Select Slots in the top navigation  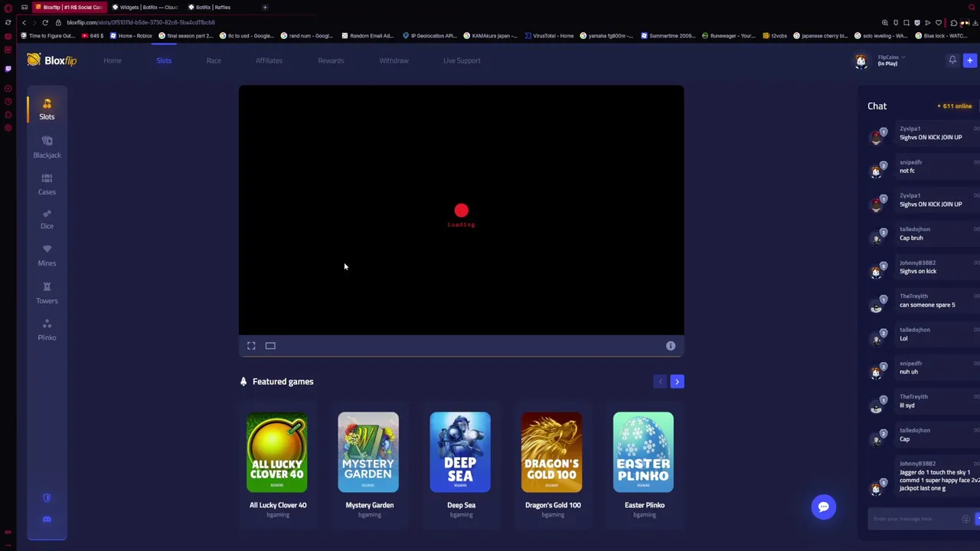[x=164, y=60]
